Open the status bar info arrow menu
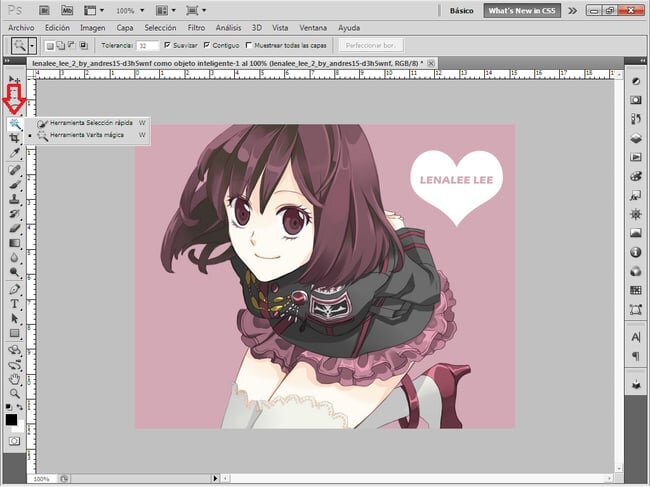The width and height of the screenshot is (650, 487). pos(215,478)
